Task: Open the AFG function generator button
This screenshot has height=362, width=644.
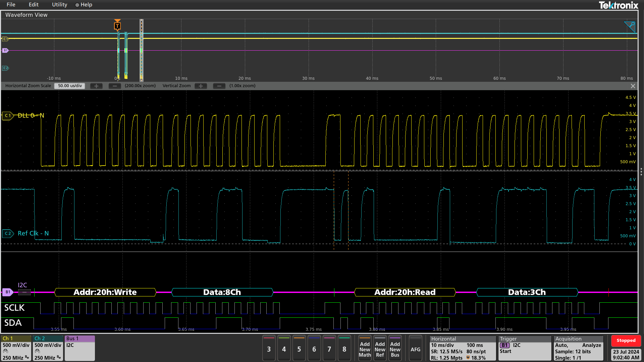Action: [x=415, y=349]
